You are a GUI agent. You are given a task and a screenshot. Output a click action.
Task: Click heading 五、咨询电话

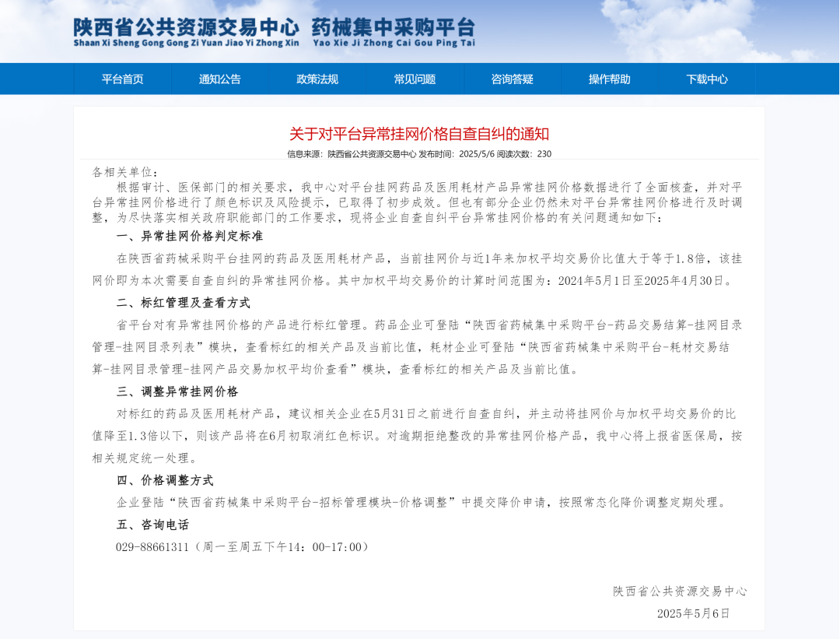click(x=152, y=525)
